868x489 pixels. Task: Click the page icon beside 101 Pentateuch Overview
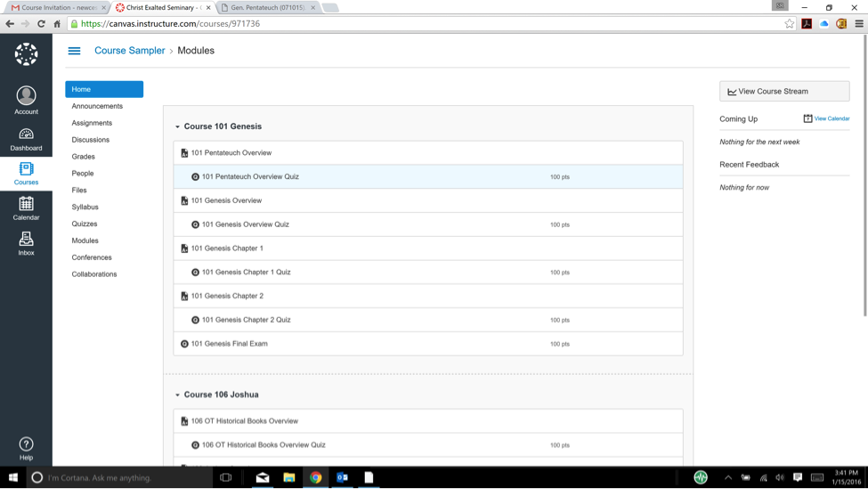pos(184,153)
